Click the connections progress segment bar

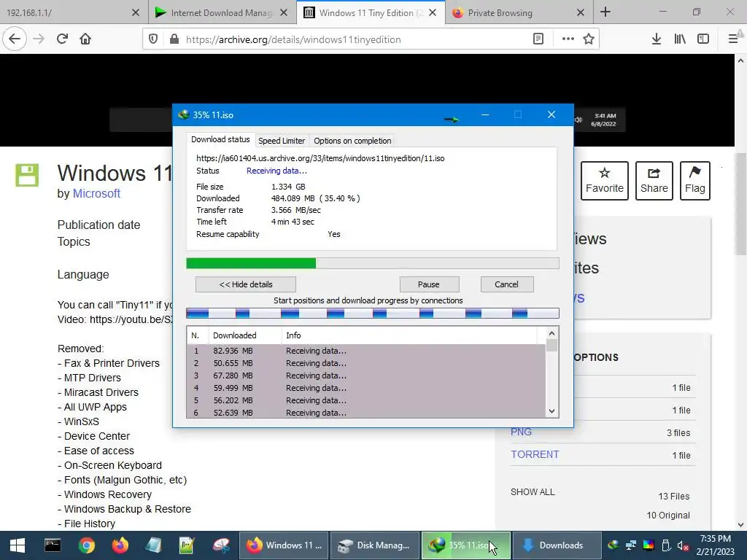(x=373, y=313)
